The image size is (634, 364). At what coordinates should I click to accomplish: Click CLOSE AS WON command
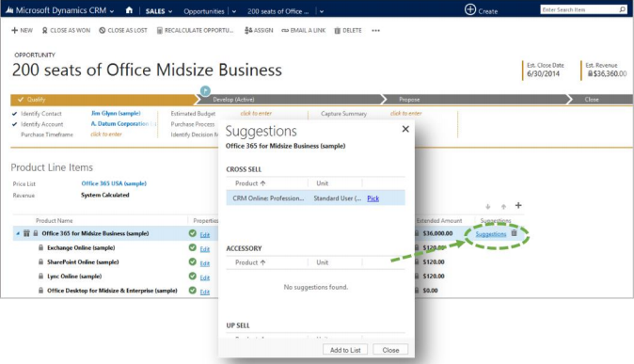(66, 30)
